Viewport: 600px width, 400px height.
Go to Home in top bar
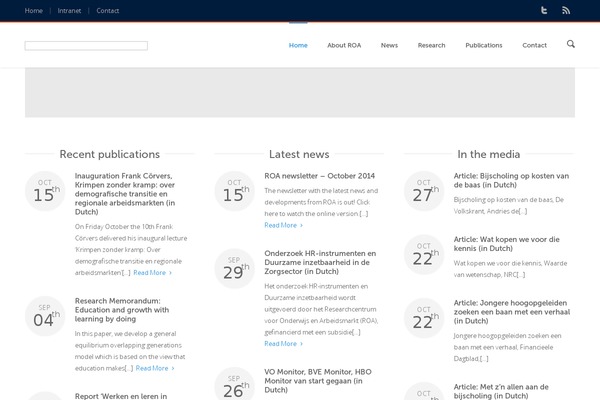pos(34,11)
